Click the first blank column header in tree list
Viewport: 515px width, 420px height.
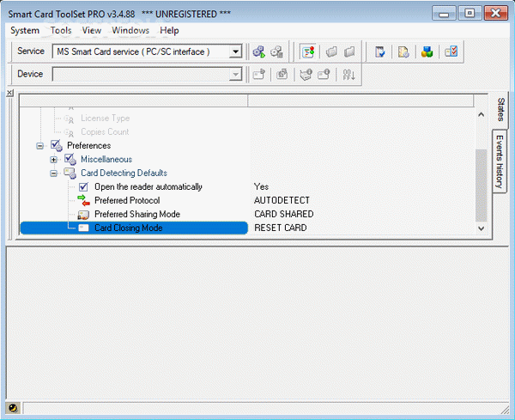click(134, 100)
